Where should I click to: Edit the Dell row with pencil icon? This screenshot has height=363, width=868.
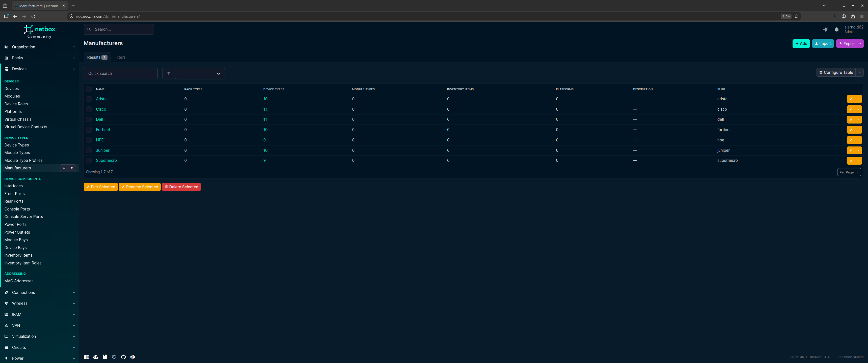851,119
